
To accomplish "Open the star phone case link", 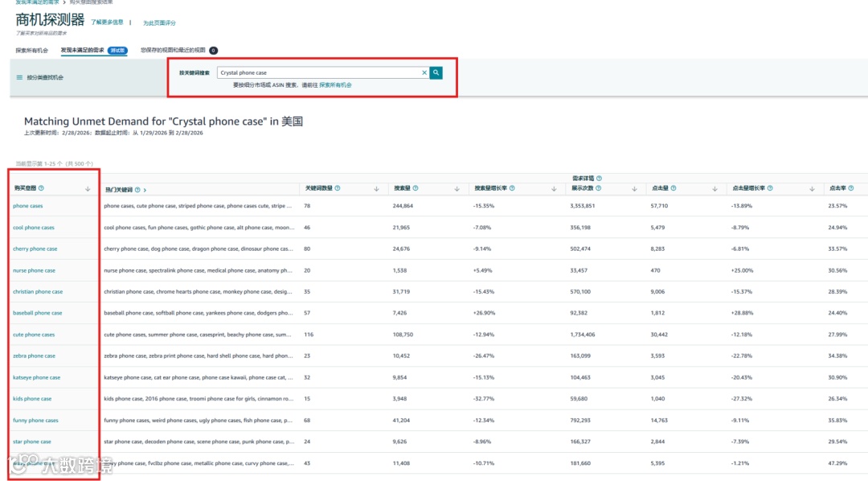I will pos(31,442).
